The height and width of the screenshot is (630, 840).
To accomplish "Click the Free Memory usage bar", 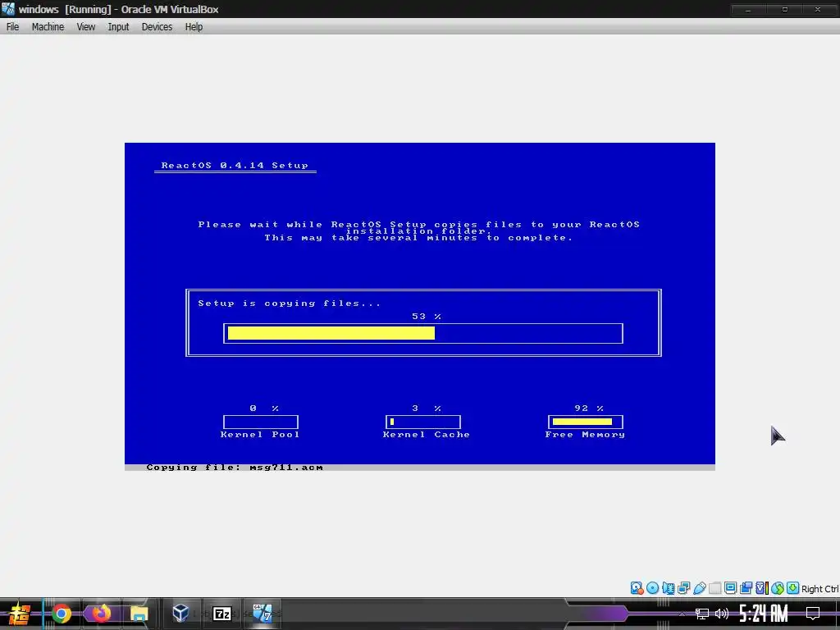I will point(585,422).
